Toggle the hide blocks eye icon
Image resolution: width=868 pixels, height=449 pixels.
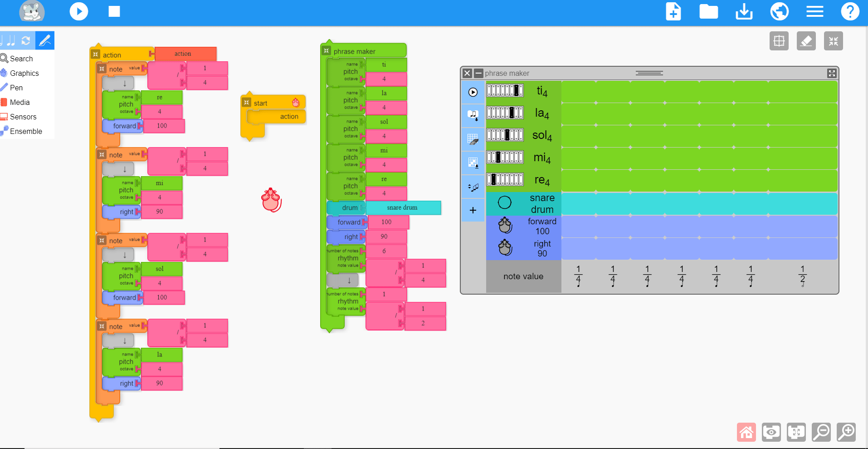tap(772, 432)
